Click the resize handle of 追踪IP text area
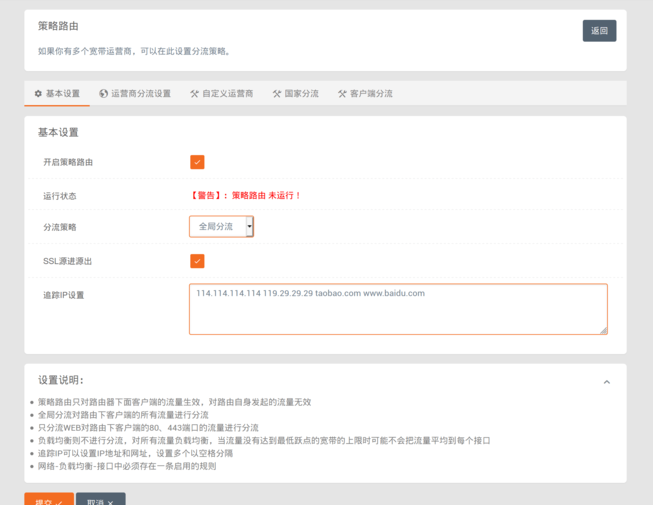 point(603,329)
